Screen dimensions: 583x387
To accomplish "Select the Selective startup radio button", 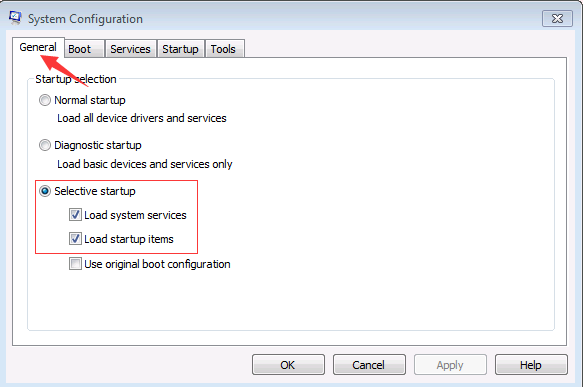I will tap(45, 191).
